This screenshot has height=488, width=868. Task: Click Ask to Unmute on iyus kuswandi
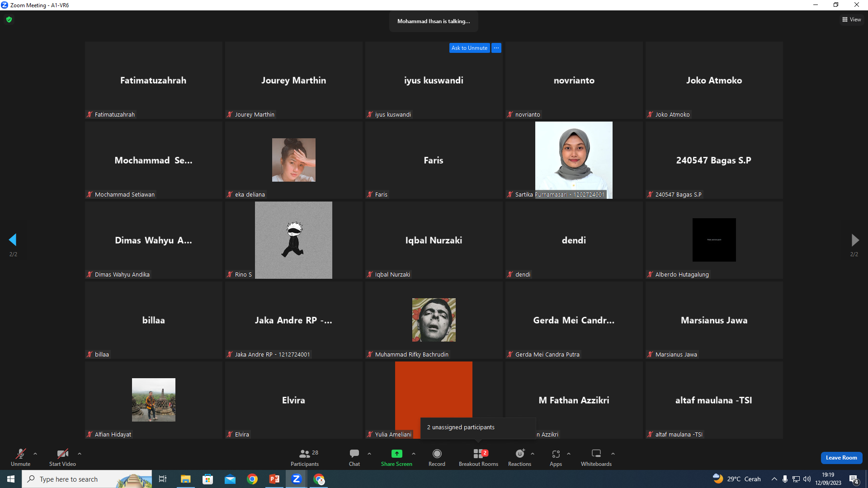(x=469, y=48)
